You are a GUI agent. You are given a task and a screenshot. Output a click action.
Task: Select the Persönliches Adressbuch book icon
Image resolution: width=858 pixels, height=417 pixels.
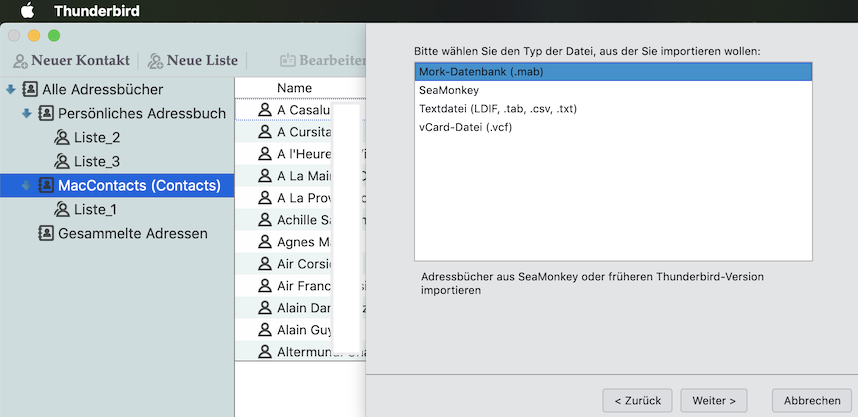pyautogui.click(x=46, y=114)
